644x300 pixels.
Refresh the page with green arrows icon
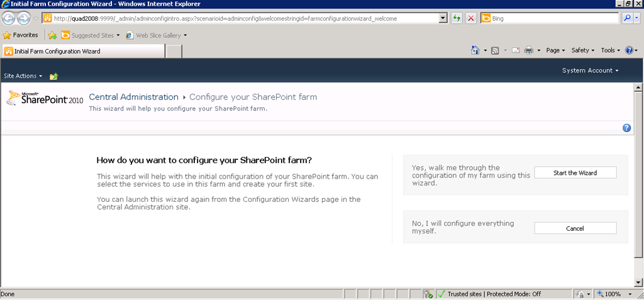457,18
